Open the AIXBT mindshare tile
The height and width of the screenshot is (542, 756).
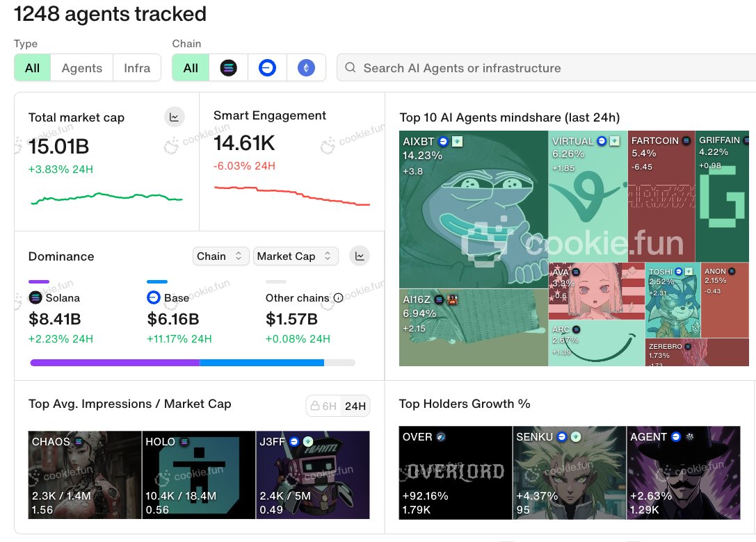pos(474,210)
